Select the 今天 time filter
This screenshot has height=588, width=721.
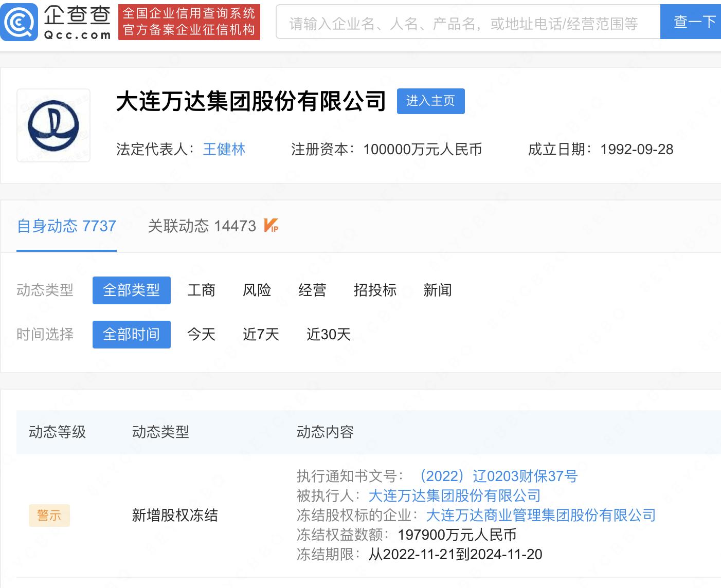[x=201, y=335]
